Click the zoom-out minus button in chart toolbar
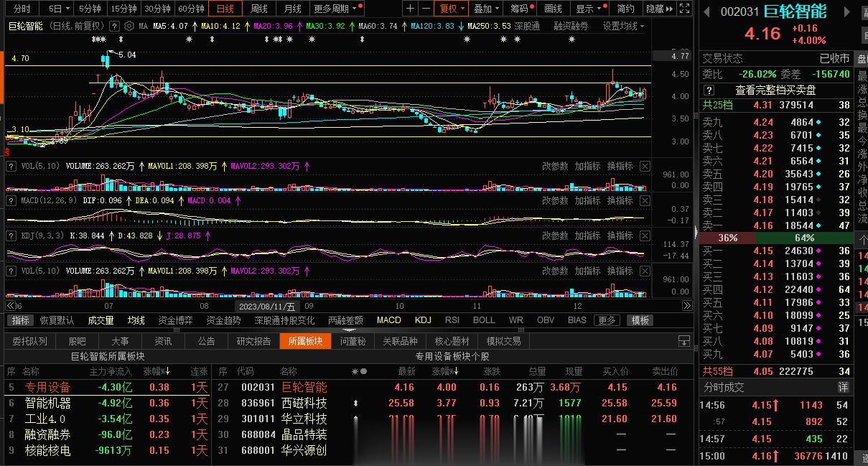Screen dimensions: 868x466 (x=426, y=9)
